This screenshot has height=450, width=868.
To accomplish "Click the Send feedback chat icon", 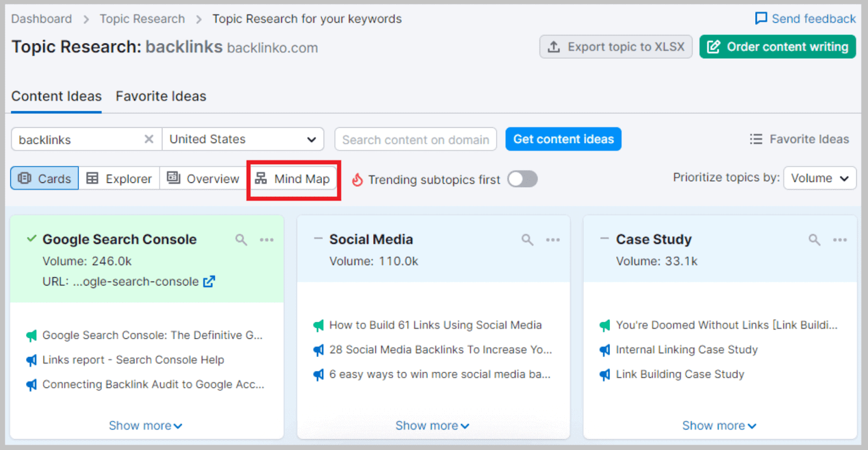I will 761,18.
